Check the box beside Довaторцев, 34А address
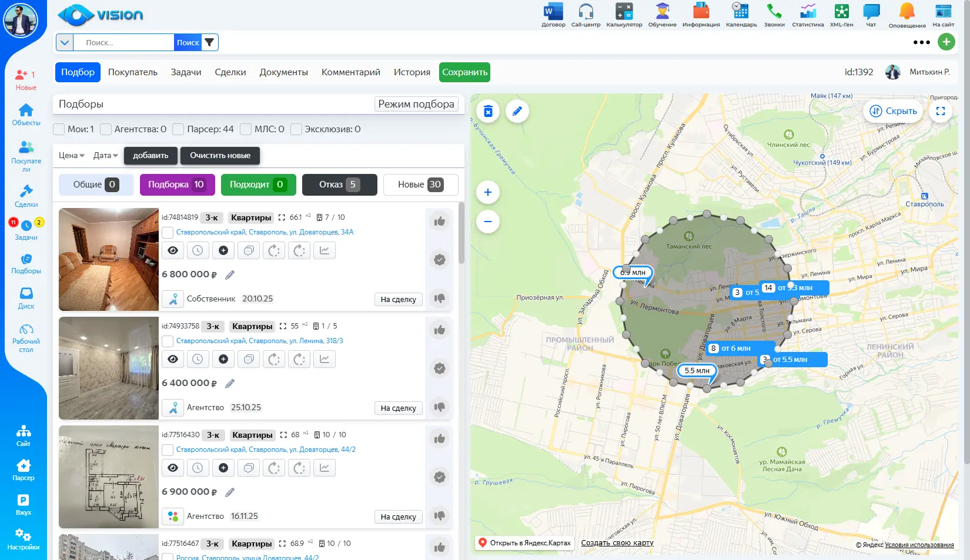 (168, 233)
